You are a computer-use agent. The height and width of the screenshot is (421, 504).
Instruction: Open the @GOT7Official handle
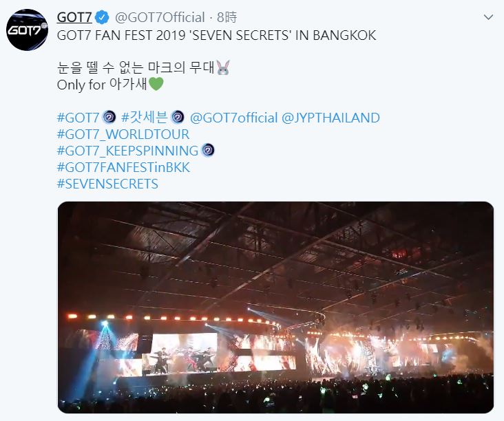point(160,18)
